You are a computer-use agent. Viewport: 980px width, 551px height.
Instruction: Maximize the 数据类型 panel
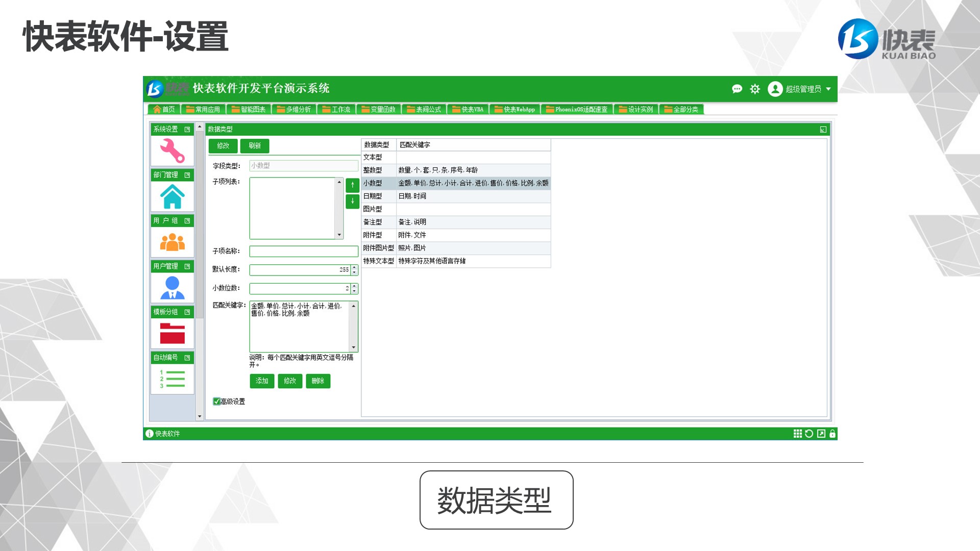[x=823, y=130]
